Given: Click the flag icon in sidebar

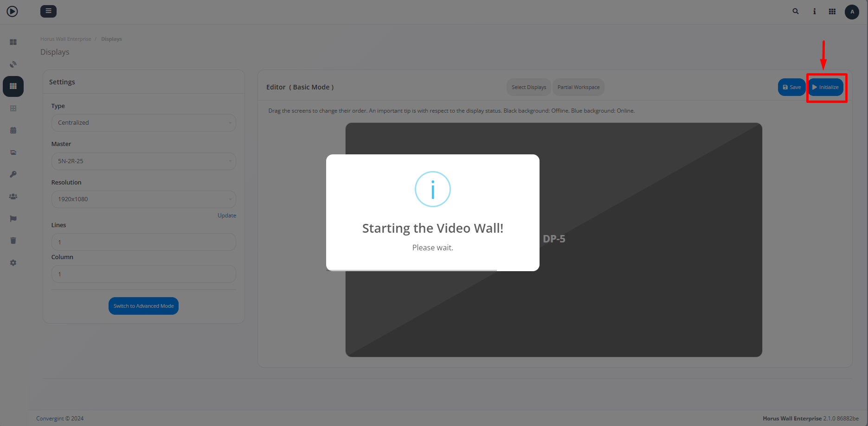Looking at the screenshot, I should click(13, 219).
